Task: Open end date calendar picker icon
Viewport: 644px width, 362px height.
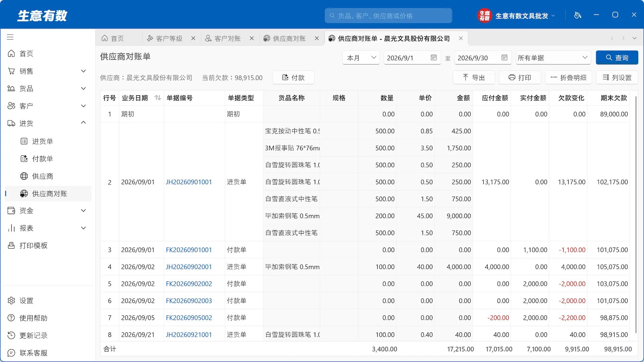Action: pos(504,58)
